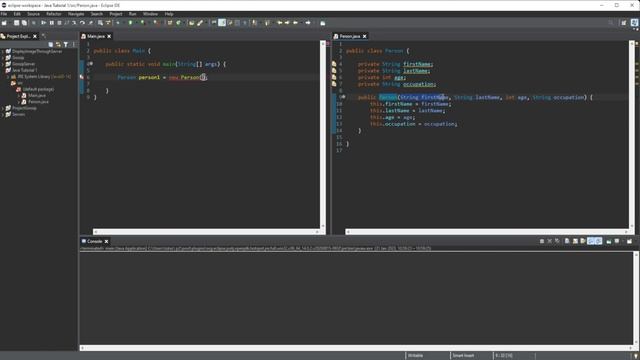This screenshot has width=640, height=360.
Task: Open the File menu
Action: click(x=4, y=14)
